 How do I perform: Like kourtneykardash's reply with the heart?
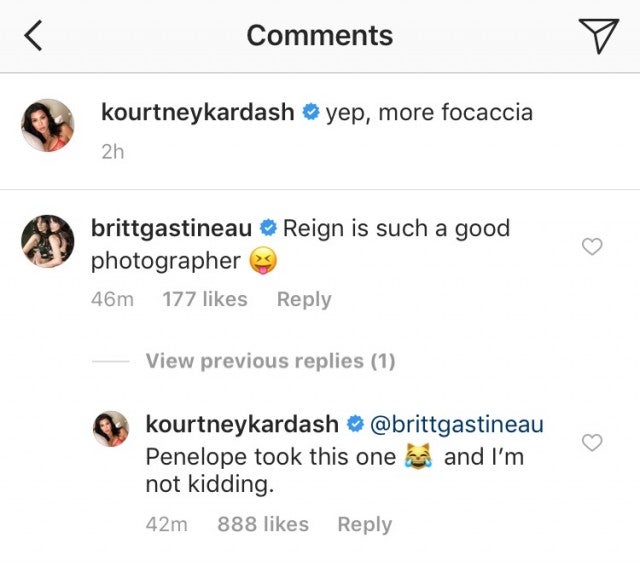coord(592,442)
